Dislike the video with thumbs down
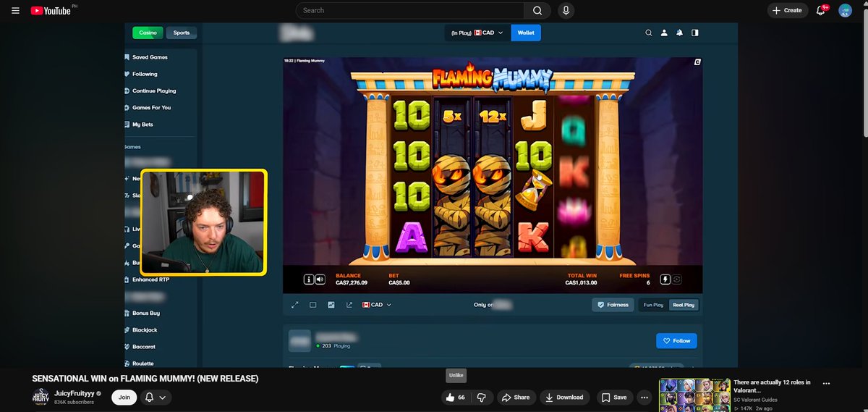This screenshot has height=412, width=868. coord(480,397)
